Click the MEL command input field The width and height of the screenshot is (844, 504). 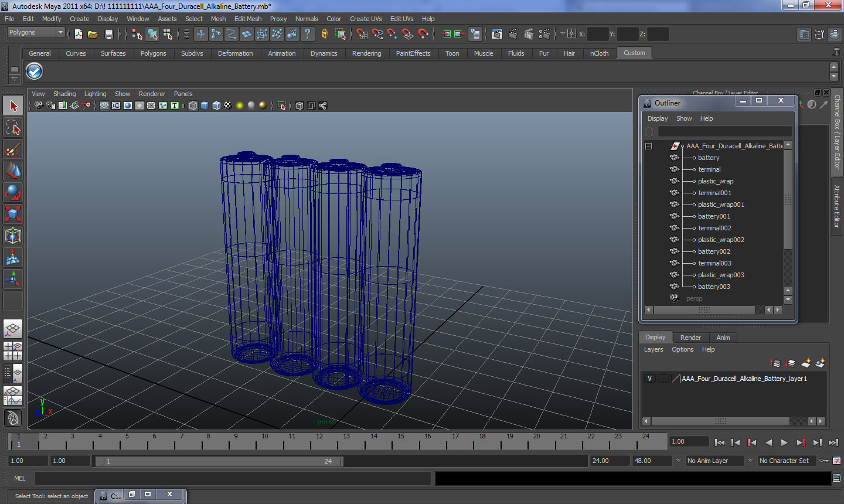(233, 478)
